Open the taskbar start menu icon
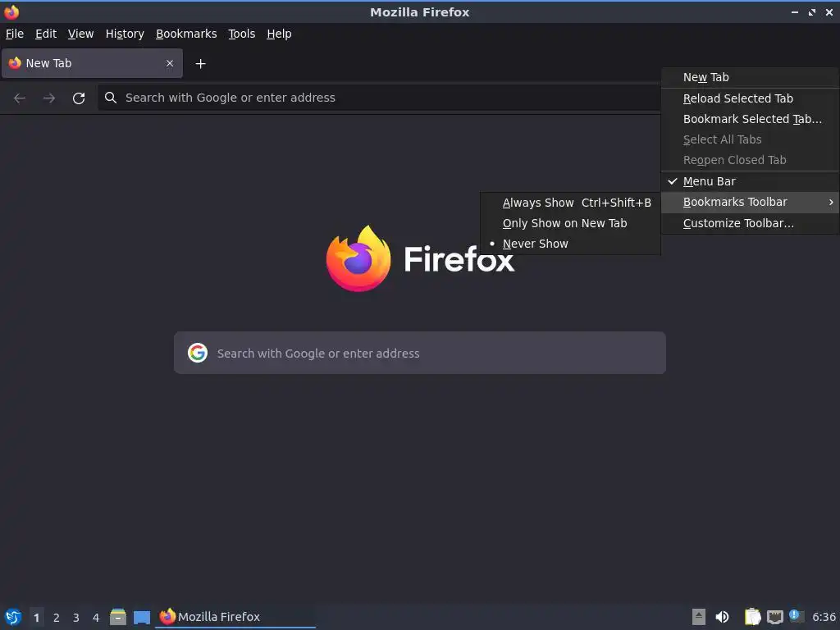The image size is (840, 630). click(x=13, y=617)
